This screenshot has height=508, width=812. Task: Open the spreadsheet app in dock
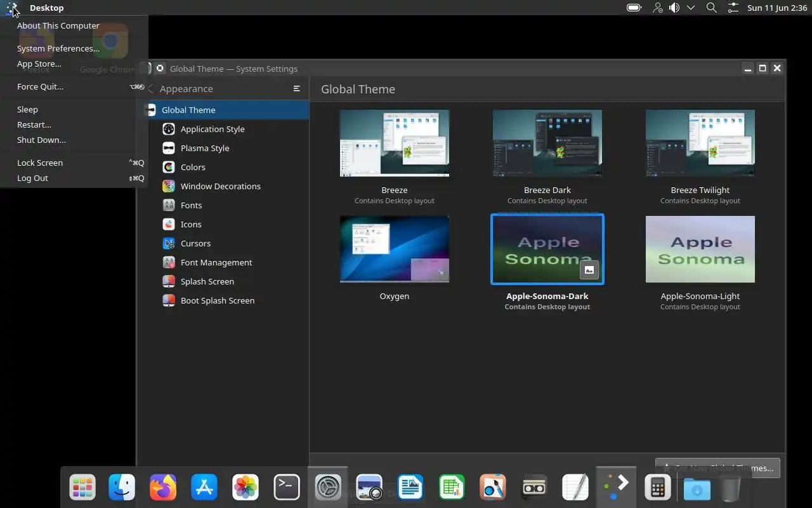tap(452, 488)
